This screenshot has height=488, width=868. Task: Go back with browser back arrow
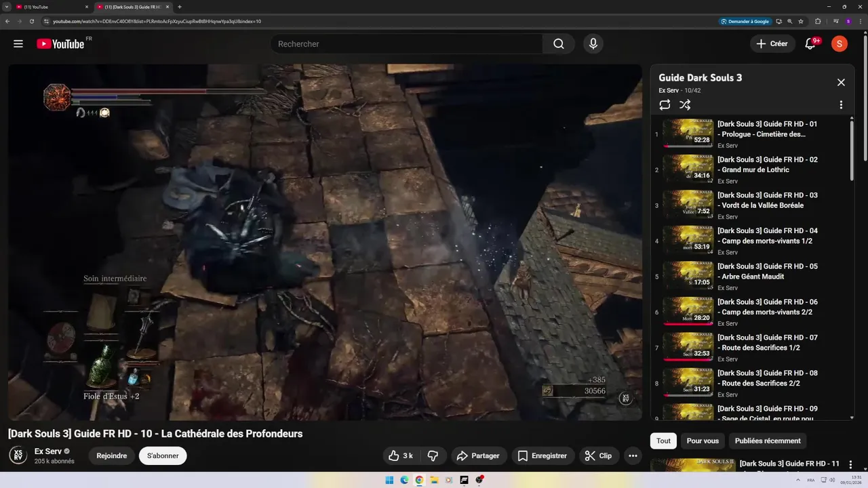7,21
